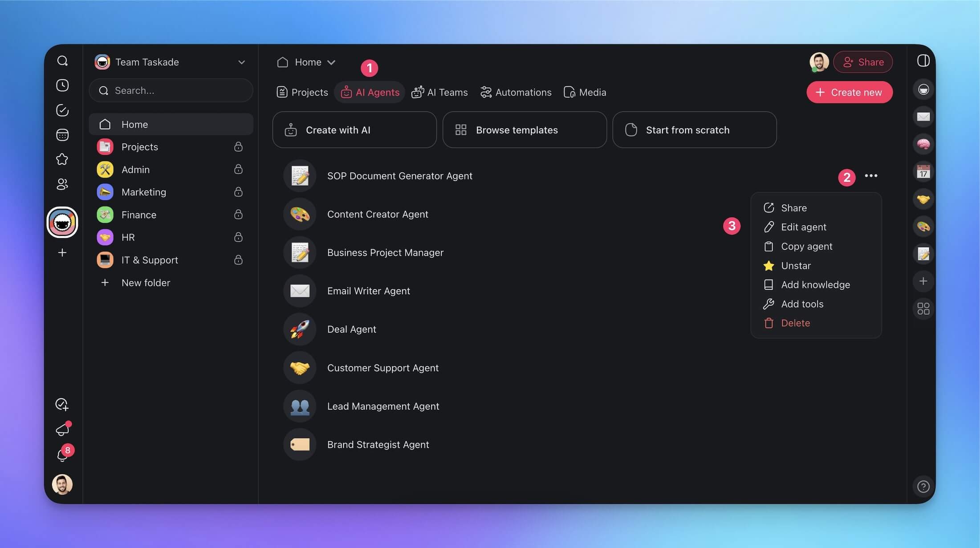Viewport: 980px width, 548px height.
Task: Unstar the agent from context menu
Action: 796,266
